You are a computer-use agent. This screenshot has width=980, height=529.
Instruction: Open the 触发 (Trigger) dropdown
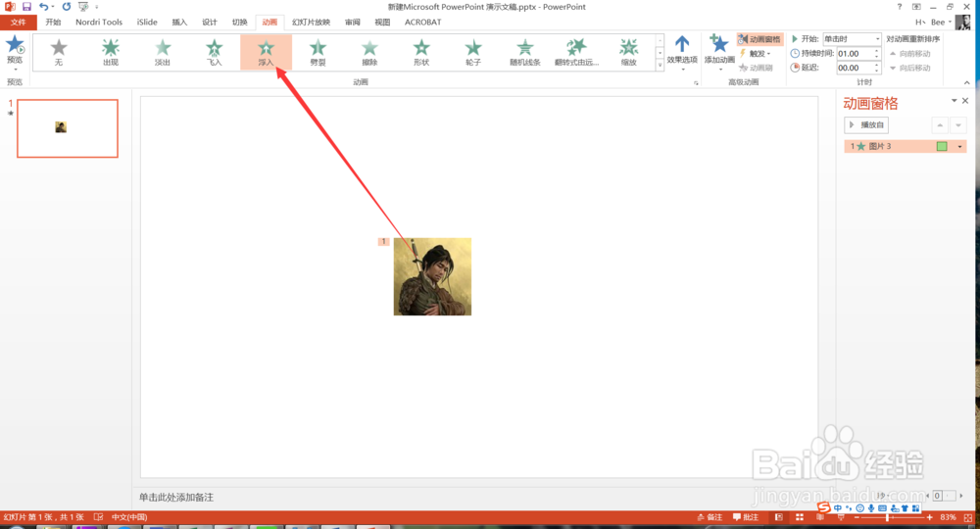(755, 54)
